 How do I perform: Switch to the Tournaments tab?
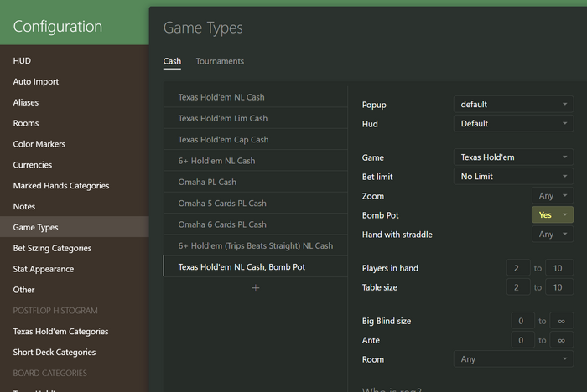220,61
